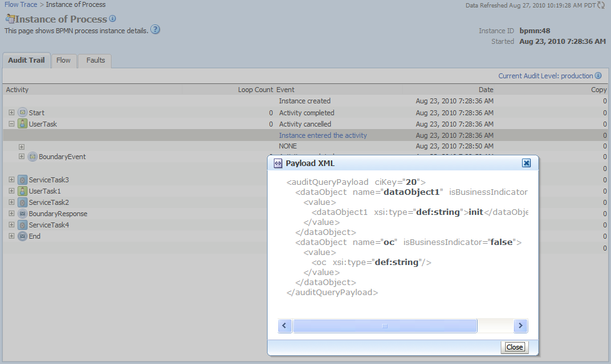The width and height of the screenshot is (611, 364).
Task: Select the Start message event icon
Action: click(x=24, y=113)
